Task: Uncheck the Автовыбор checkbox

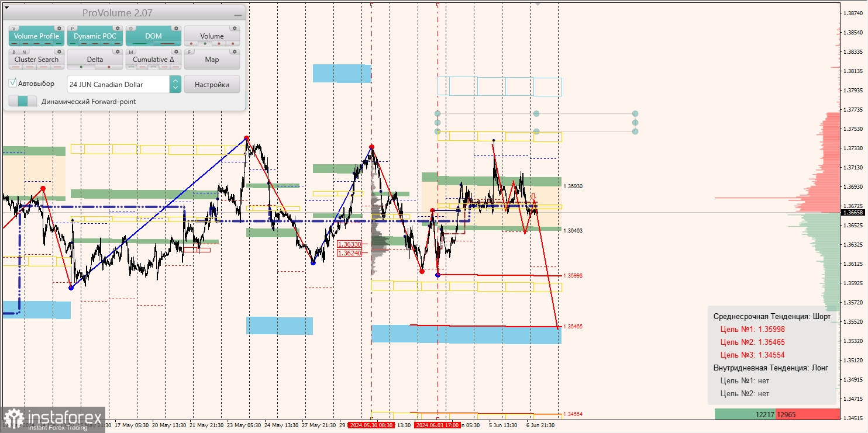Action: click(x=12, y=83)
